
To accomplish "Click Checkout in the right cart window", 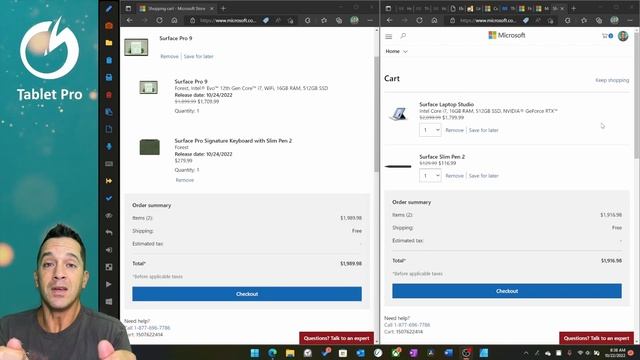I will click(x=507, y=291).
